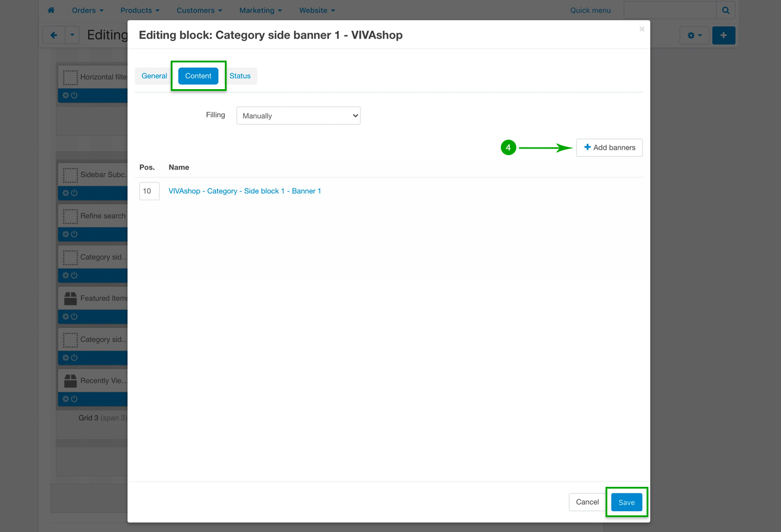Click the Pos. field containing 10
This screenshot has width=781, height=532.
pos(149,191)
